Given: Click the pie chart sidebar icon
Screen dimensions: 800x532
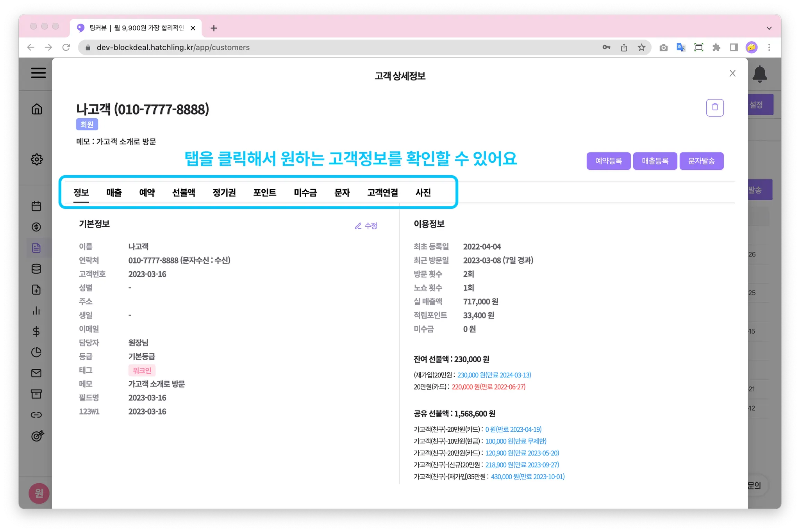Looking at the screenshot, I should click(36, 352).
